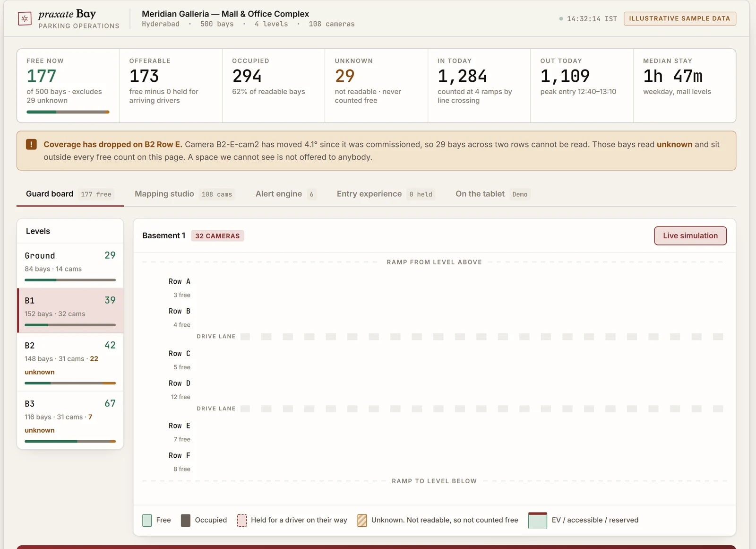Click the Free Now progress bar
This screenshot has width=756, height=549.
pos(68,112)
